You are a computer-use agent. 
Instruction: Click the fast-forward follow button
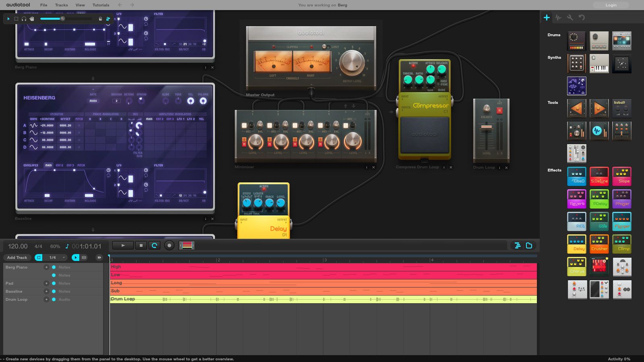[x=99, y=257]
